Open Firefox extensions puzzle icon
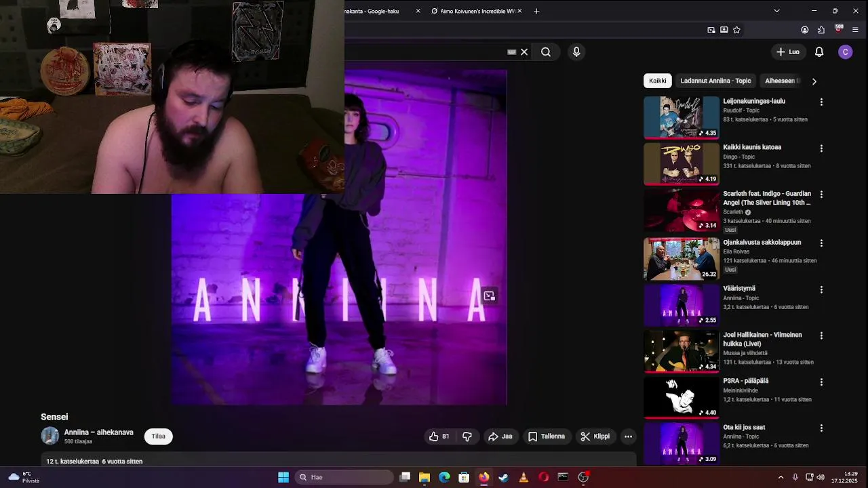Image resolution: width=868 pixels, height=488 pixels. click(x=821, y=30)
